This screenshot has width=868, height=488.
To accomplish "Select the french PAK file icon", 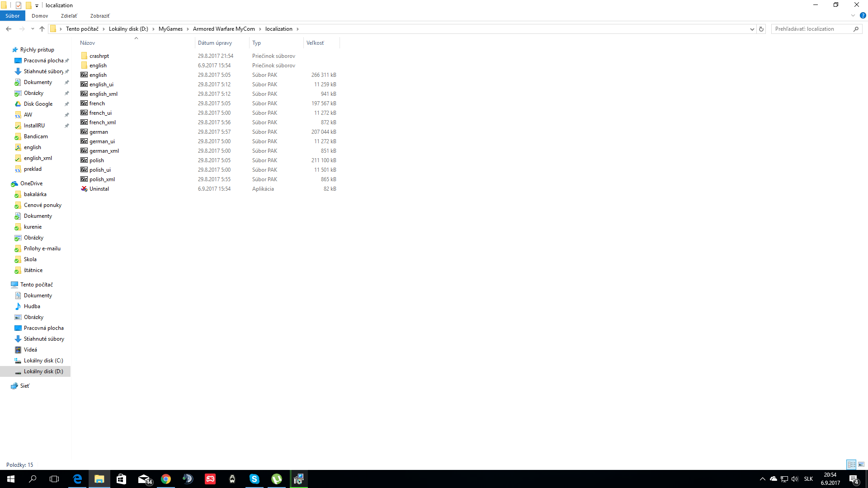I will coord(84,103).
